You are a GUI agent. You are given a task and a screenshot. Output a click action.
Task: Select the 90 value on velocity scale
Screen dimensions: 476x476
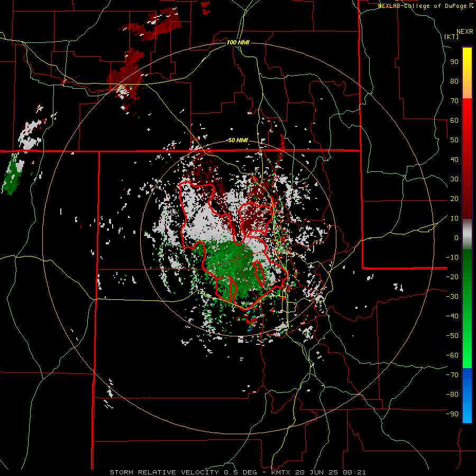[454, 62]
